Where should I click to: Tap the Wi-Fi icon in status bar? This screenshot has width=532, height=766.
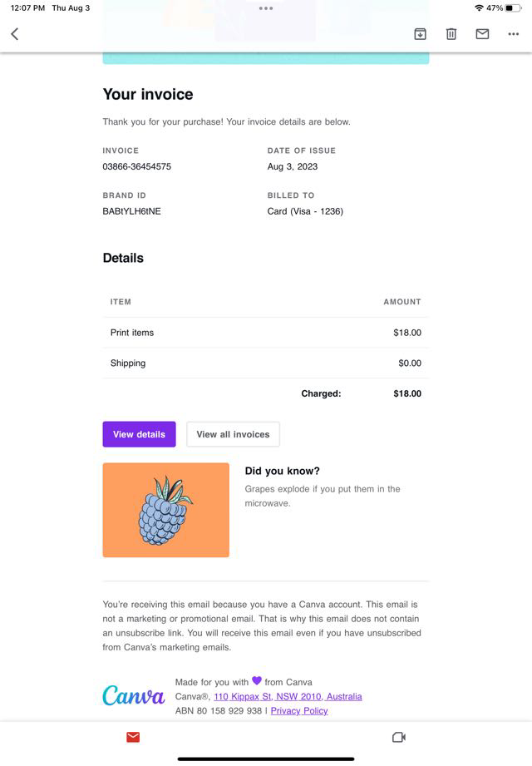(479, 8)
